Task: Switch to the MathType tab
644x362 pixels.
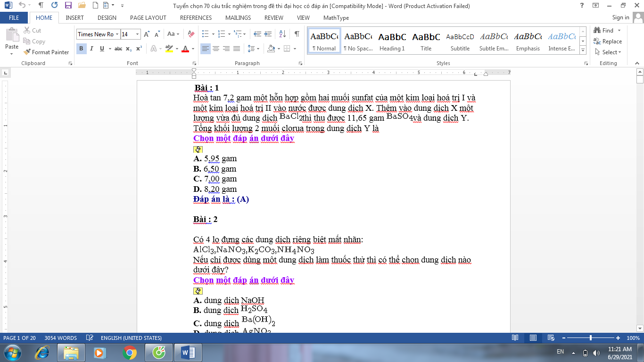Action: pyautogui.click(x=336, y=17)
